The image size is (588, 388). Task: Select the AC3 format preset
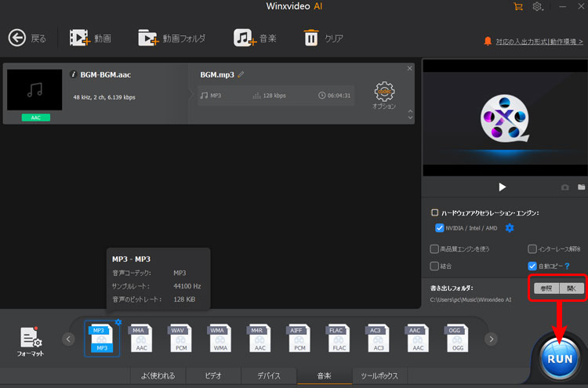(x=379, y=339)
